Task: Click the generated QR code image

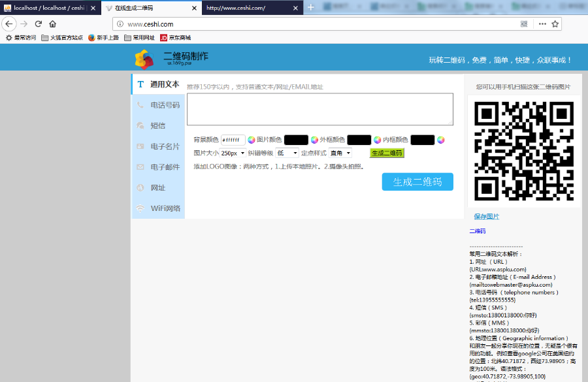Action: [x=524, y=151]
